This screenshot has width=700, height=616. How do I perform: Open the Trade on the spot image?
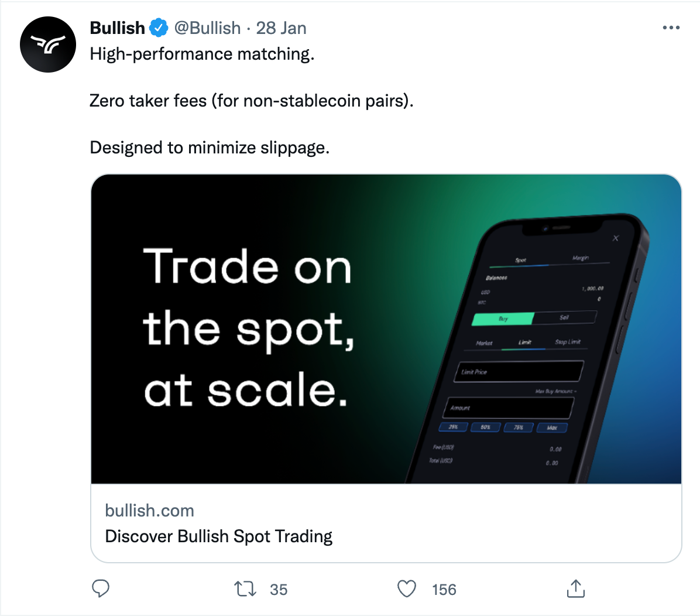pos(386,328)
